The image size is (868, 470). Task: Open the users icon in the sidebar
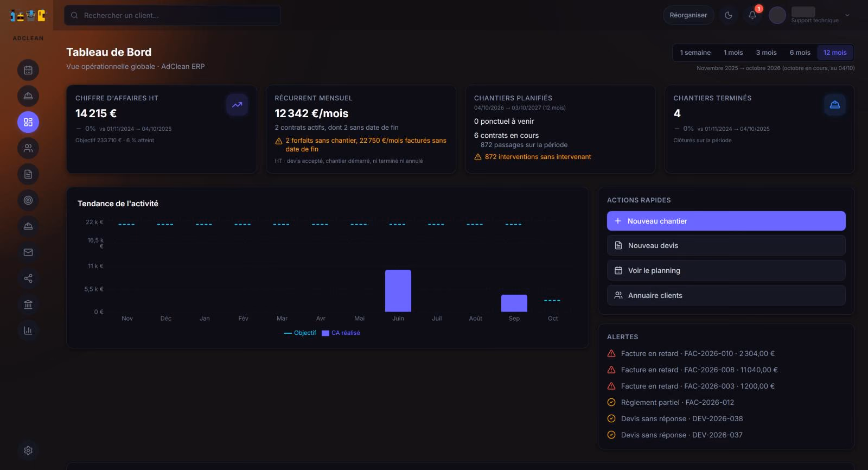[28, 148]
